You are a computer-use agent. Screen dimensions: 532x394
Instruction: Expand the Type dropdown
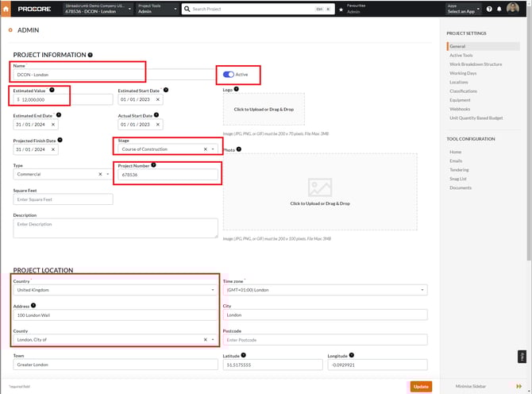(x=108, y=174)
